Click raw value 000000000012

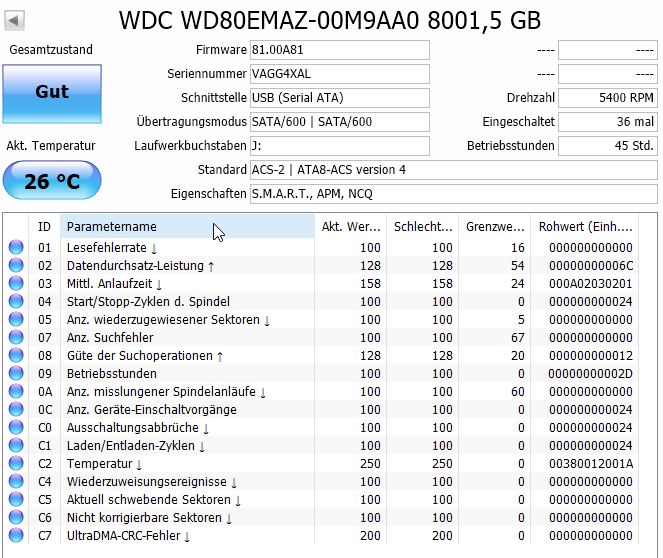591,356
